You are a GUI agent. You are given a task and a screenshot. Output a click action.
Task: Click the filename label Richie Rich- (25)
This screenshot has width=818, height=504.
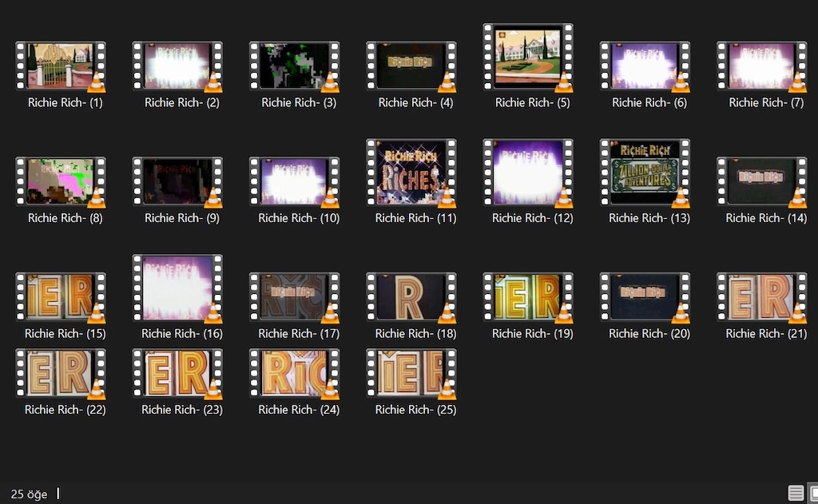pyautogui.click(x=415, y=410)
